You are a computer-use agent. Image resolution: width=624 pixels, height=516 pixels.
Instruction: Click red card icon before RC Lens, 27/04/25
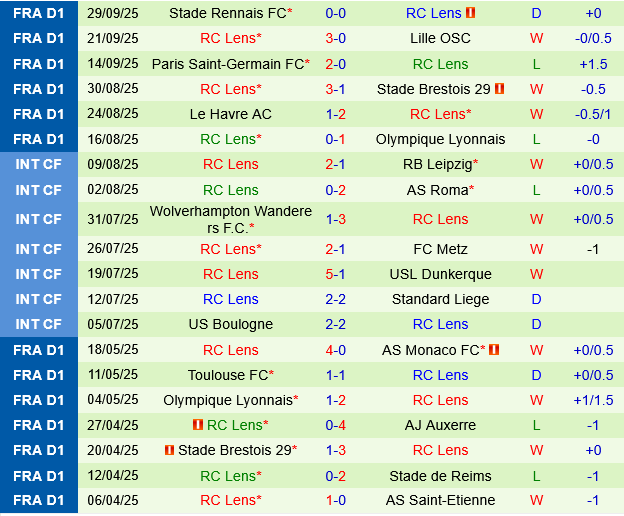point(197,425)
